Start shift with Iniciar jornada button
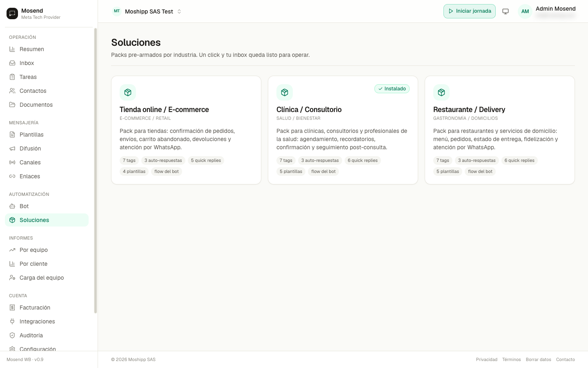This screenshot has height=368, width=588. coord(470,11)
